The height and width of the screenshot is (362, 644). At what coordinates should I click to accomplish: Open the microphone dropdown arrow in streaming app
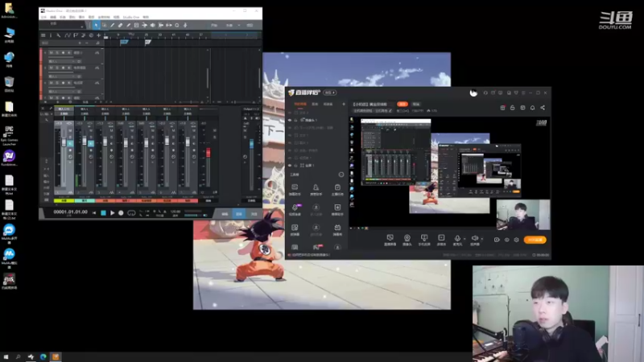click(464, 239)
